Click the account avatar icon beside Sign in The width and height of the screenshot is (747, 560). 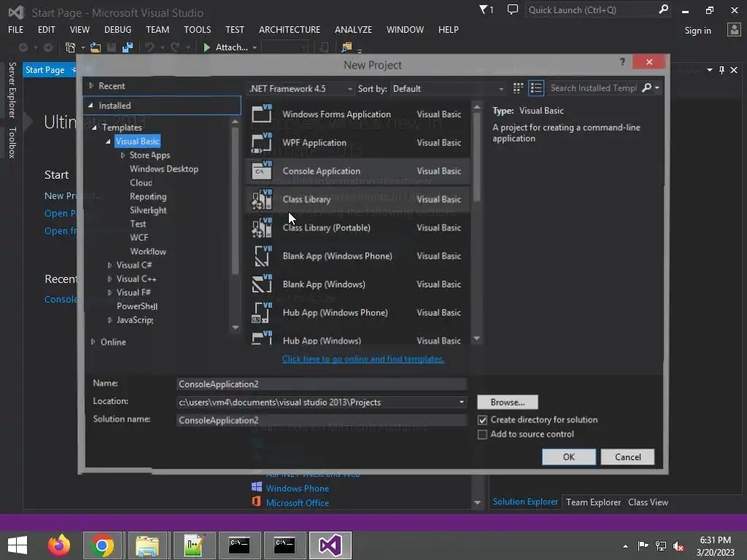pyautogui.click(x=734, y=30)
